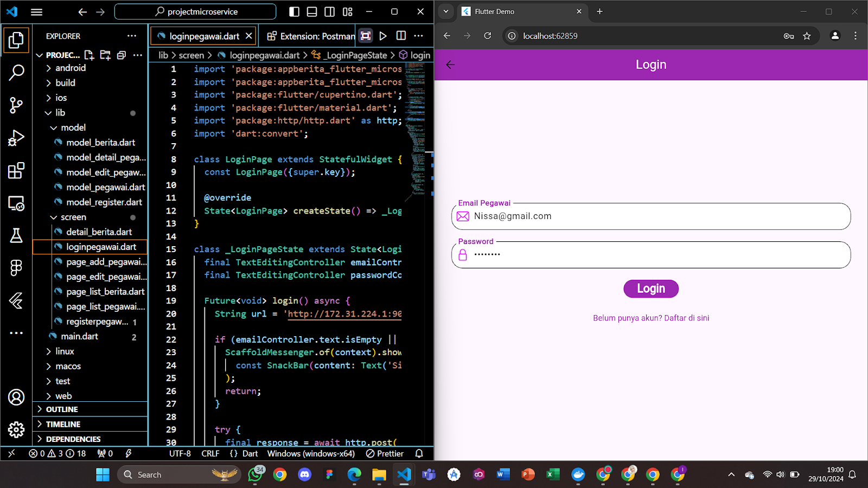Click the Password input field

[651, 255]
